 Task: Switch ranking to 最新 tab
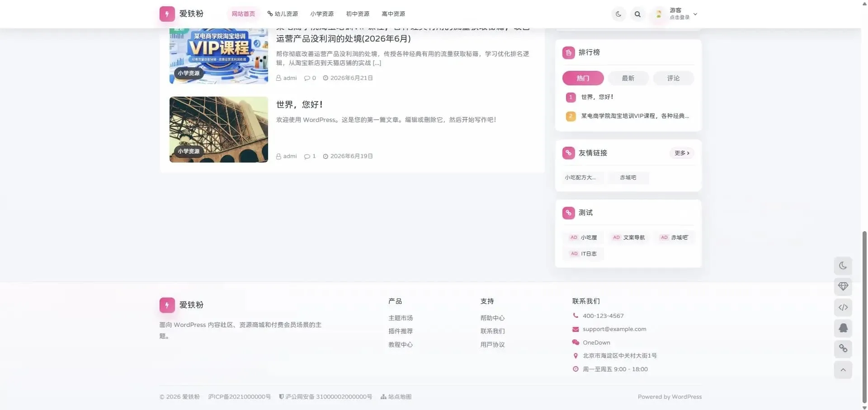click(628, 78)
